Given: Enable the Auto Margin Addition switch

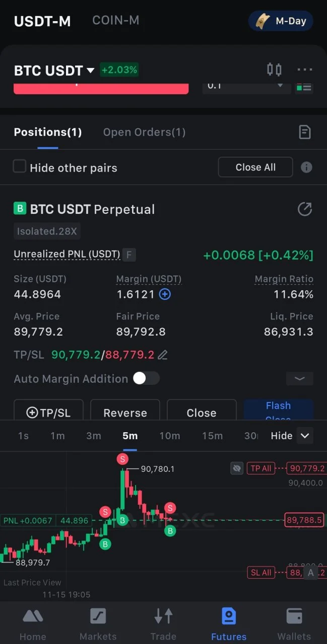Looking at the screenshot, I should 146,378.
